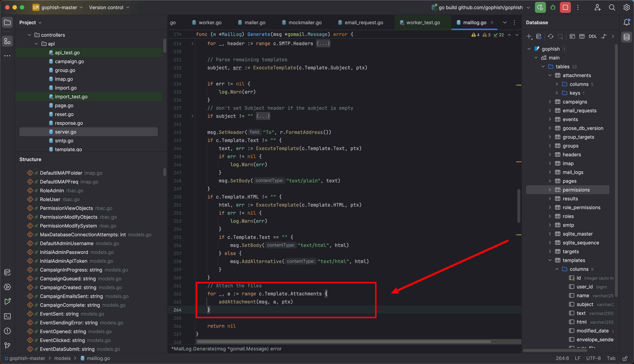Open the Run tool window icon
Image resolution: width=634 pixels, height=364 pixels.
click(8, 301)
